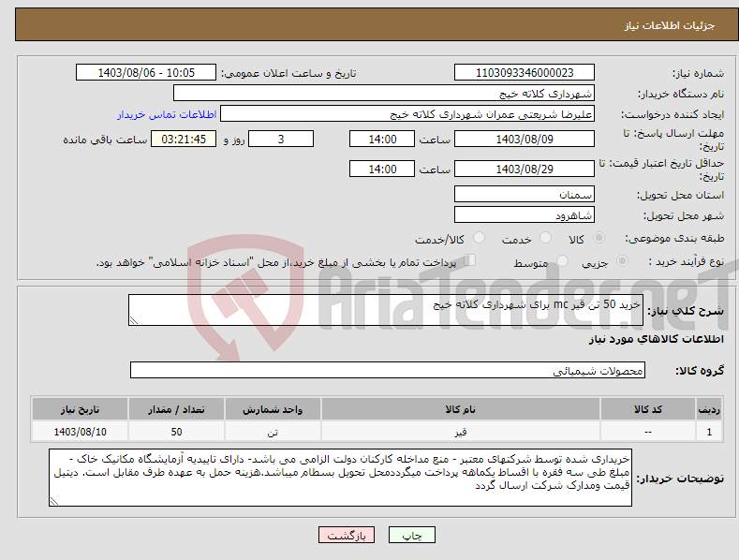Click the buyer notes text area

[340, 478]
